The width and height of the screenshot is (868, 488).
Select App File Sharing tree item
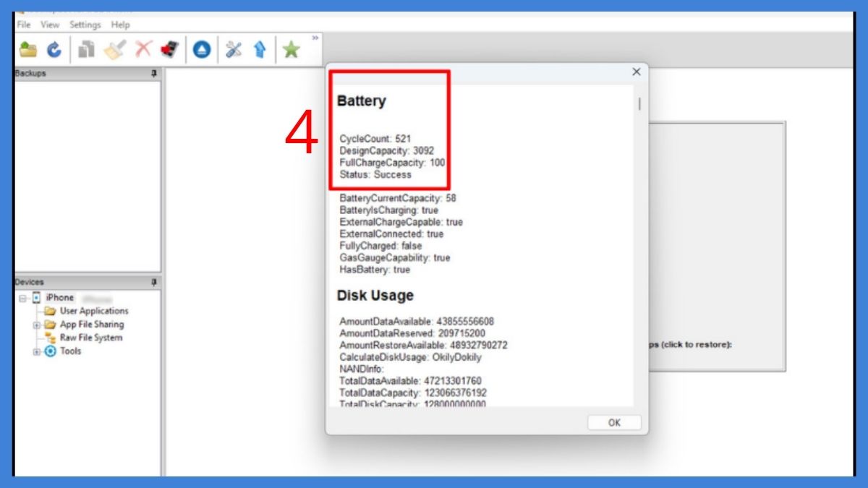click(92, 325)
